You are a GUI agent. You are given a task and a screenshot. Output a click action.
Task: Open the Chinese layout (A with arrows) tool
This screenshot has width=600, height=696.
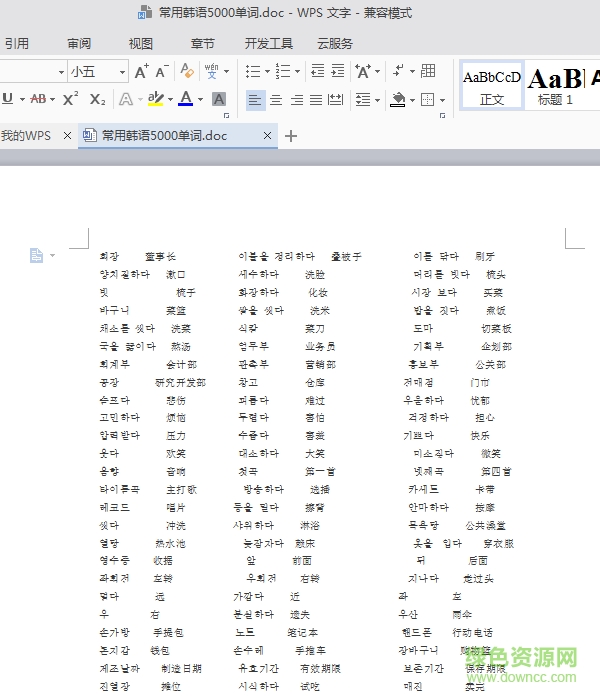[363, 71]
